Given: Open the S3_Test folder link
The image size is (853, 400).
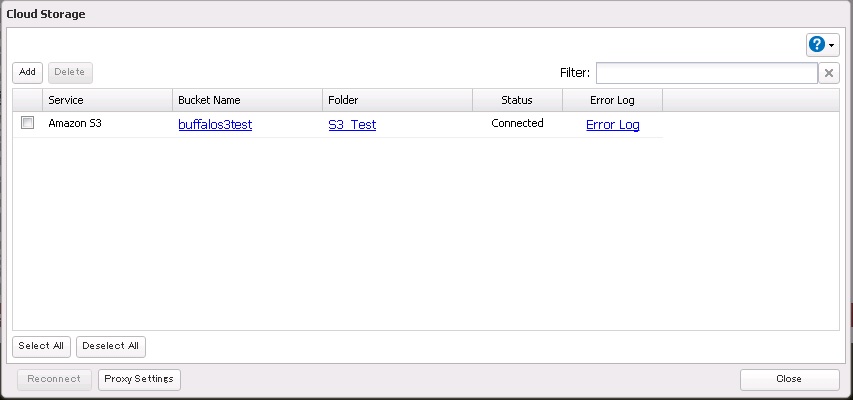Looking at the screenshot, I should point(352,125).
